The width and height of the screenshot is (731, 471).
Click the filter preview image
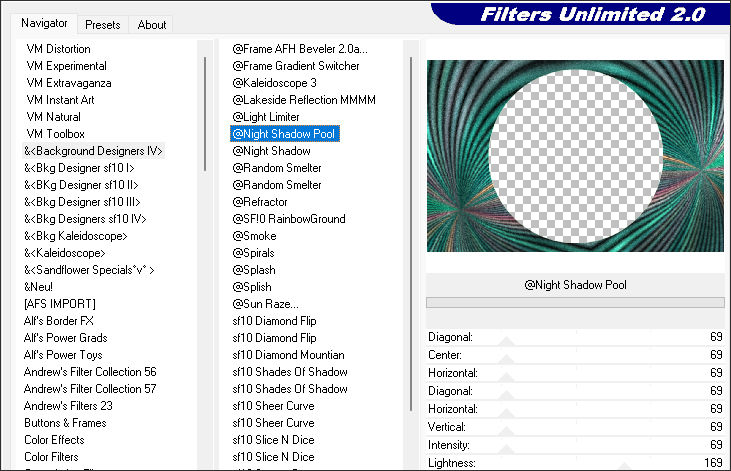point(575,156)
